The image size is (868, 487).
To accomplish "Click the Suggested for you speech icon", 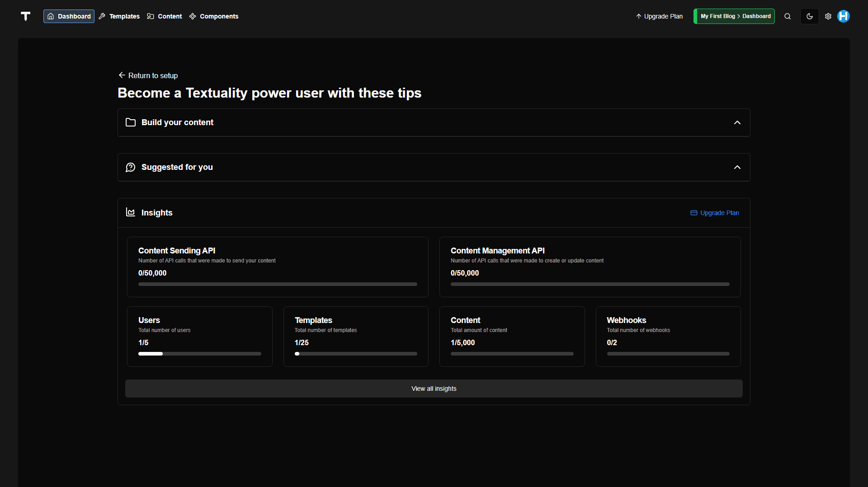I will tap(130, 167).
